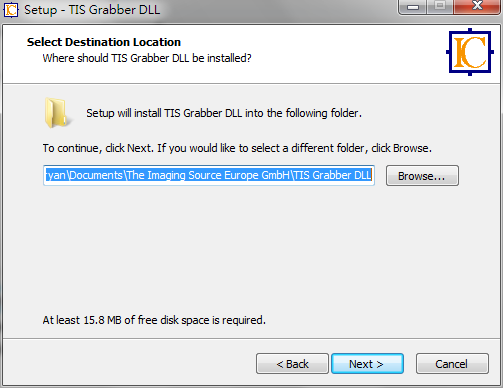Click the 'Select Destination Location' heading

tap(104, 42)
